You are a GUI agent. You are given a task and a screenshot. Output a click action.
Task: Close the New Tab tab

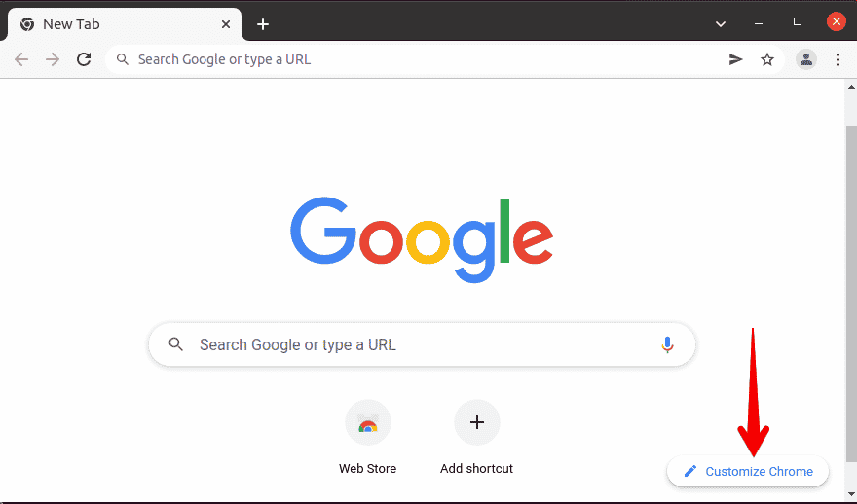click(226, 24)
